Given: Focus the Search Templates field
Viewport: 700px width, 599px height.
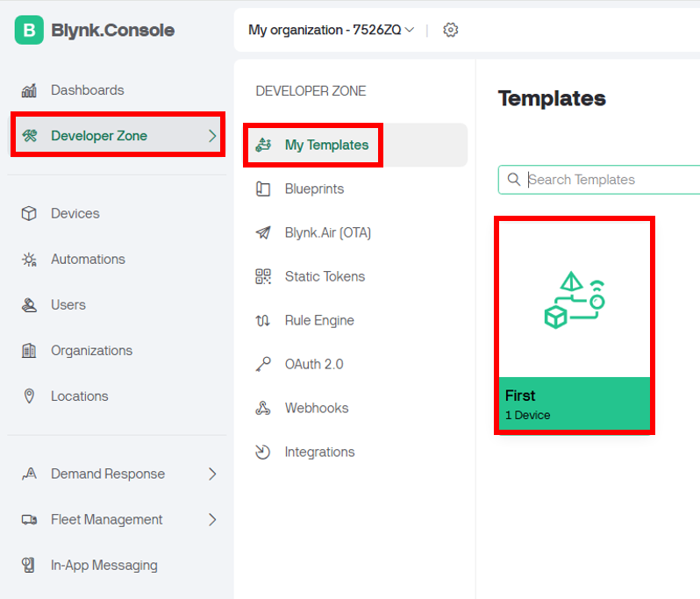Looking at the screenshot, I should [x=599, y=180].
